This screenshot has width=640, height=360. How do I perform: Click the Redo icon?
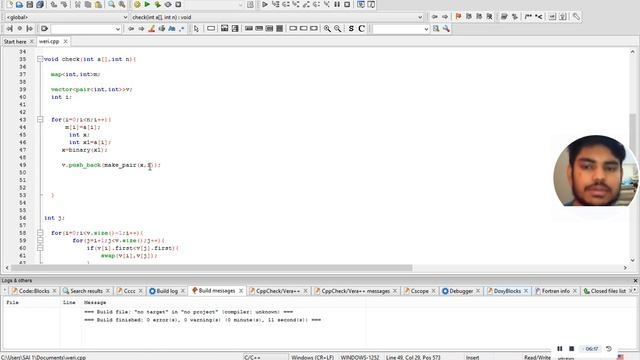pos(64,4)
